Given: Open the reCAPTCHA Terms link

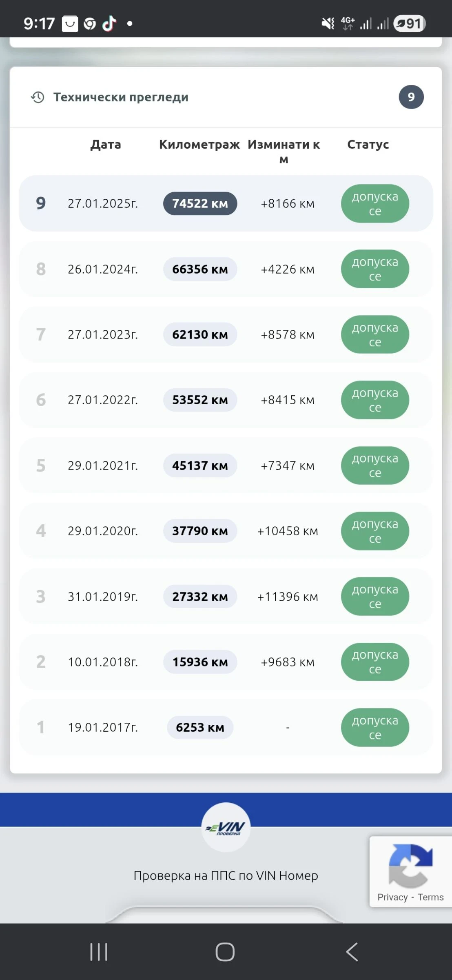Looking at the screenshot, I should pyautogui.click(x=430, y=897).
